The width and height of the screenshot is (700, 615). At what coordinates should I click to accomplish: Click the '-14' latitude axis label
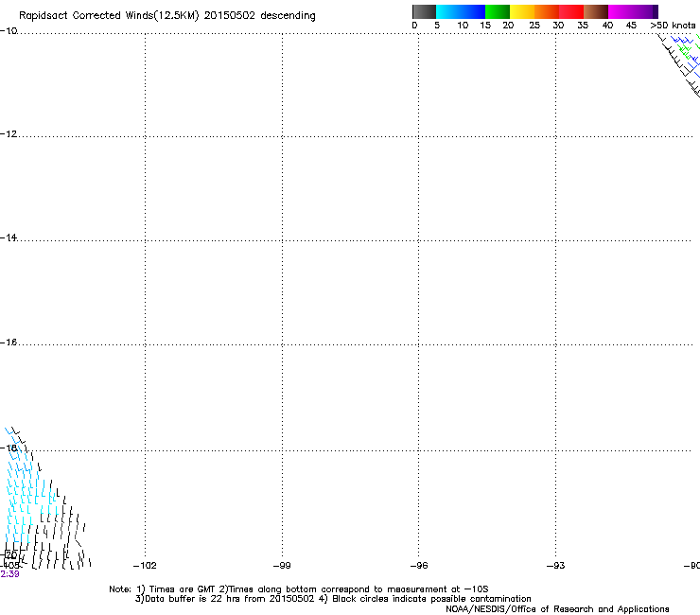click(9, 237)
